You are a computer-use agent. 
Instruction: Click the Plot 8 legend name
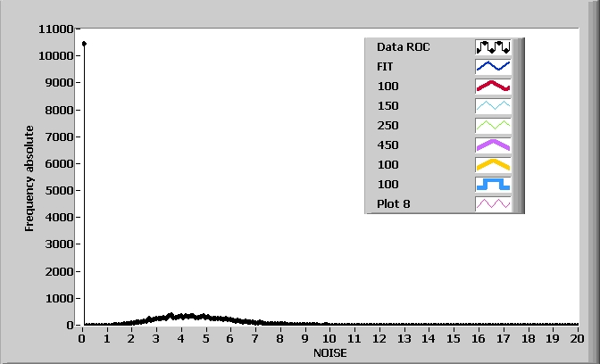coord(394,203)
